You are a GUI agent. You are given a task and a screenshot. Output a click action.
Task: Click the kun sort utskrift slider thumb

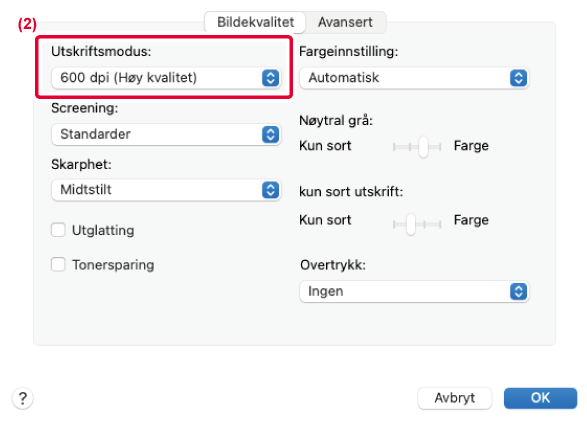coord(411,224)
